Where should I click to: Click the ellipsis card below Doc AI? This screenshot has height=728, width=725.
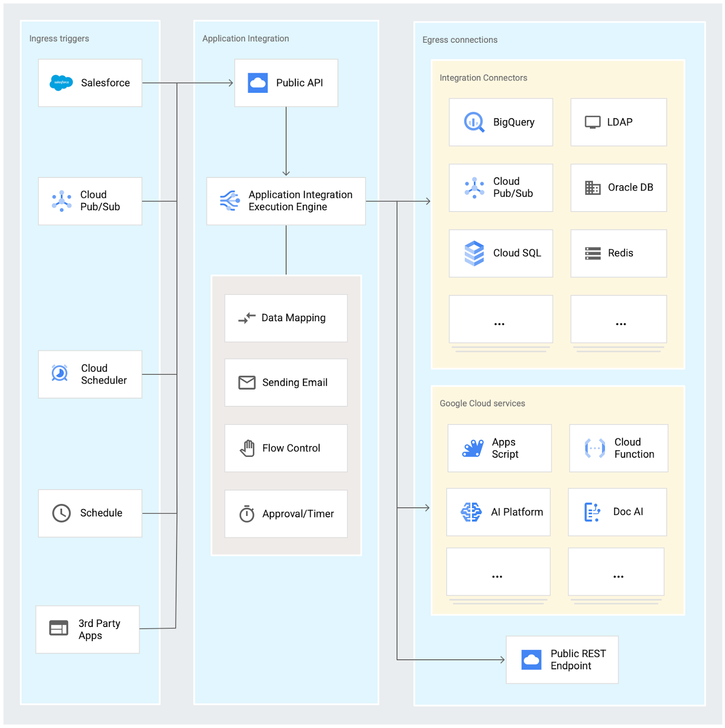click(616, 572)
